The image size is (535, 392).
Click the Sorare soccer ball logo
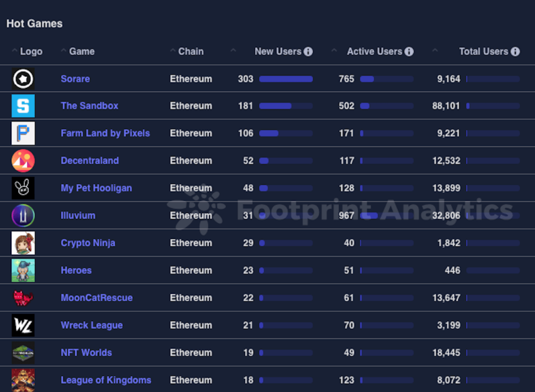coord(23,79)
